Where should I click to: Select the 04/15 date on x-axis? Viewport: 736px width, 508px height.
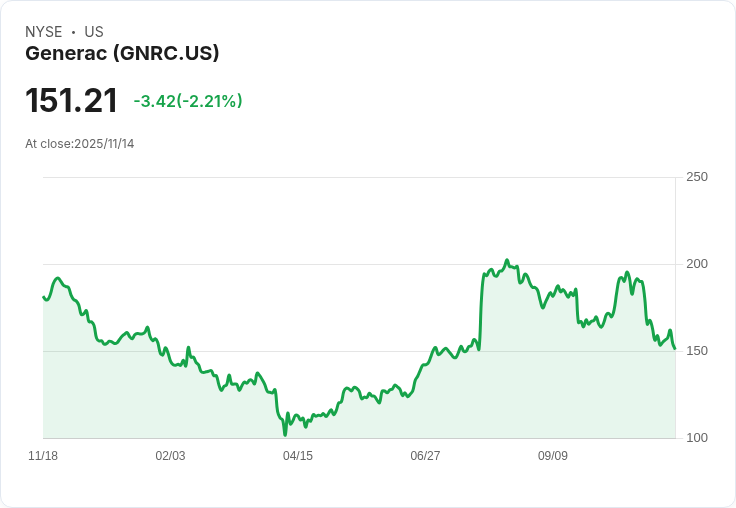298,456
